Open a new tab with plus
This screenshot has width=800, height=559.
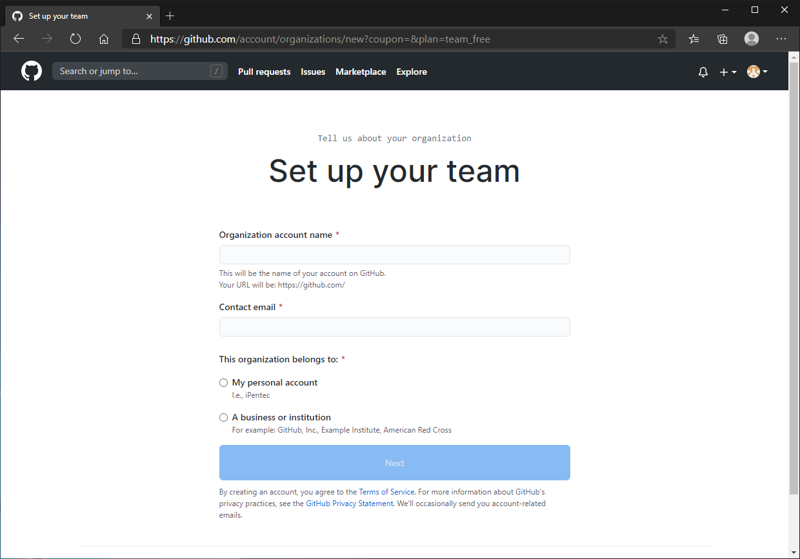tap(170, 16)
